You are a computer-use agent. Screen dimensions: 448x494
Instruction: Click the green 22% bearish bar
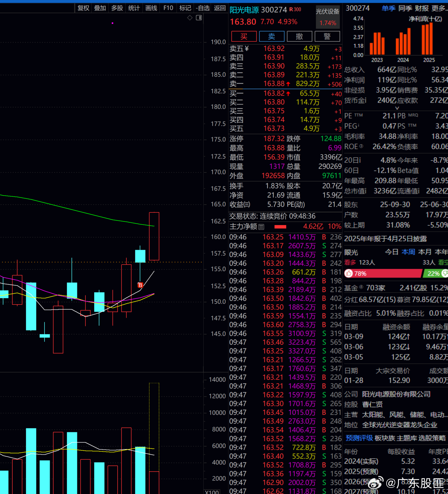435,273
